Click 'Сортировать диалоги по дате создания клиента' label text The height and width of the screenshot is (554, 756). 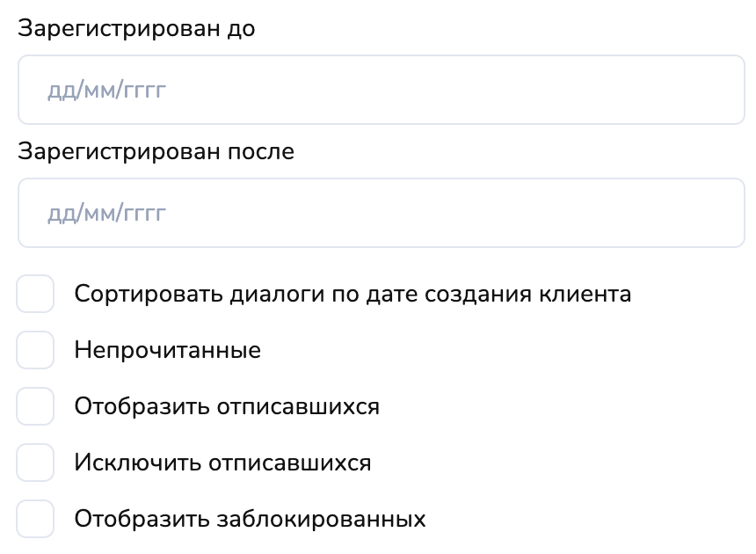point(353,294)
